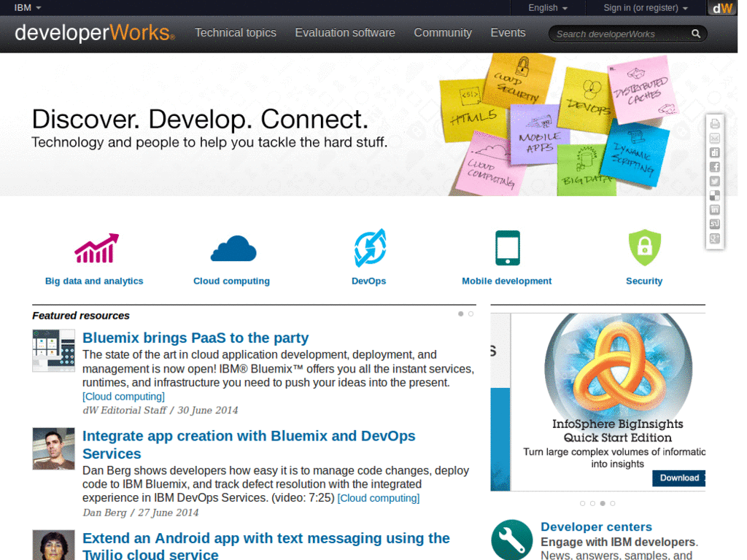The width and height of the screenshot is (747, 560).
Task: Select second Featured resources page dot
Action: tap(471, 314)
